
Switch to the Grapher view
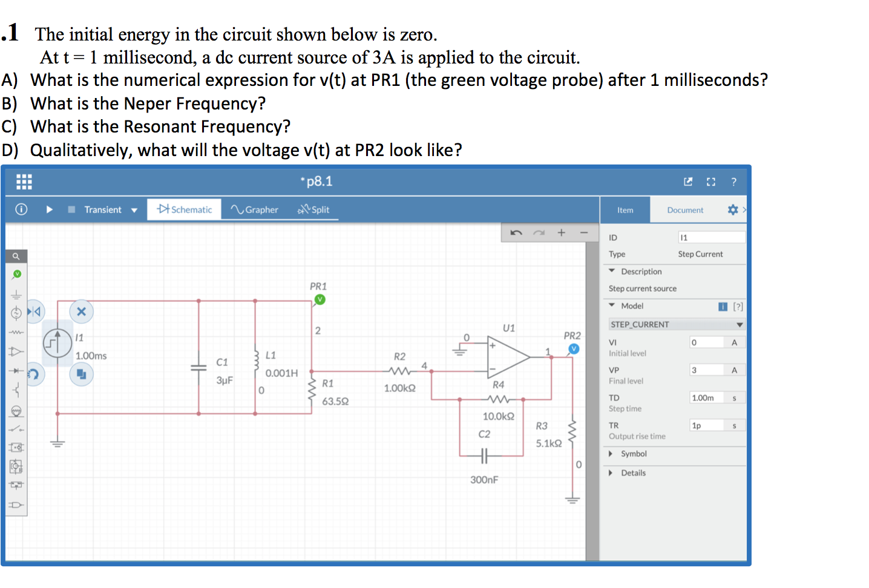tap(254, 209)
